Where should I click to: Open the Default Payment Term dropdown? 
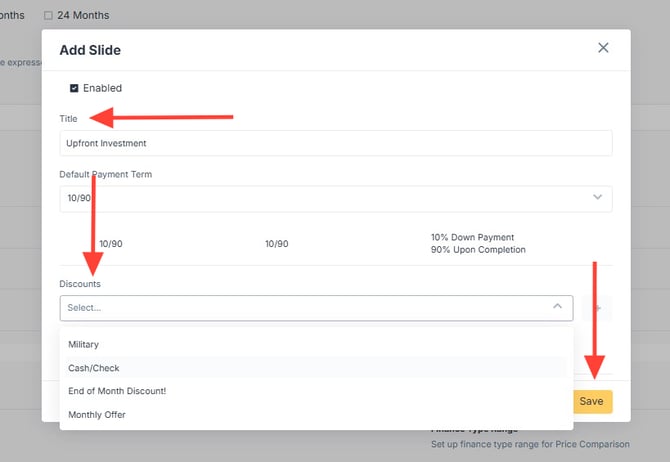click(x=335, y=198)
